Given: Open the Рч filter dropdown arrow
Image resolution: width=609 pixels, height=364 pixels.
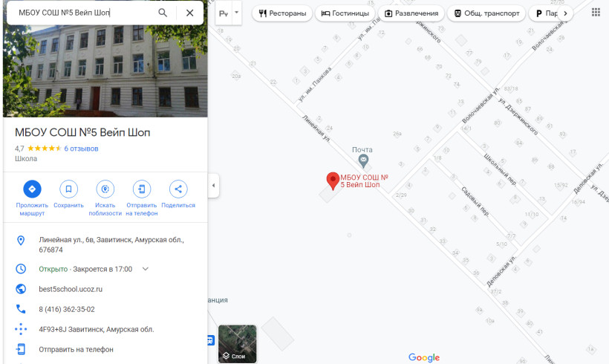Looking at the screenshot, I should pyautogui.click(x=237, y=13).
